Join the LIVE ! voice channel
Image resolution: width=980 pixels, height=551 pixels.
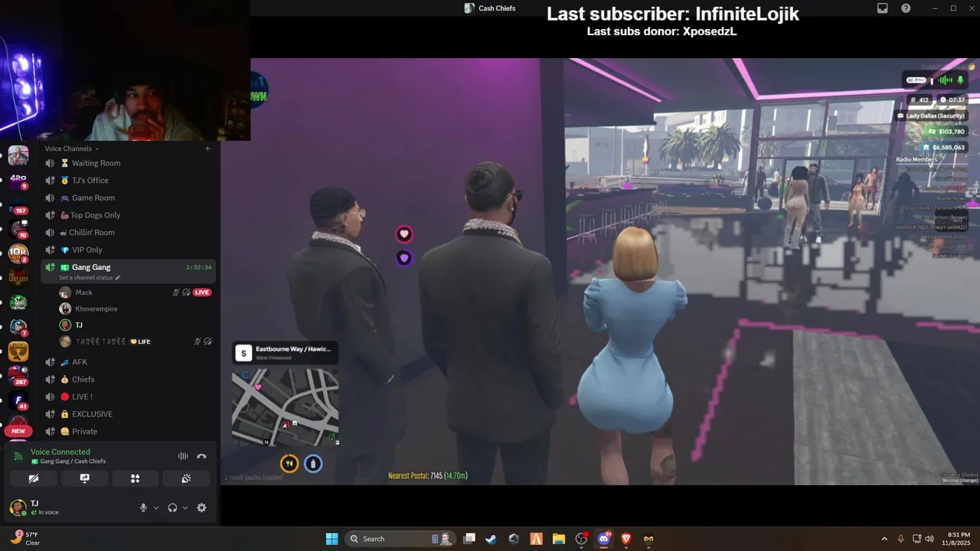tap(129, 396)
